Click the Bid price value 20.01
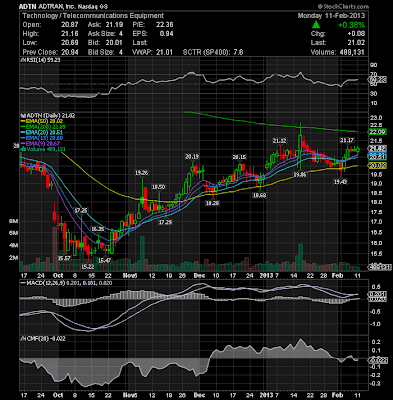Screen dimensions: 393x400 click(x=115, y=43)
